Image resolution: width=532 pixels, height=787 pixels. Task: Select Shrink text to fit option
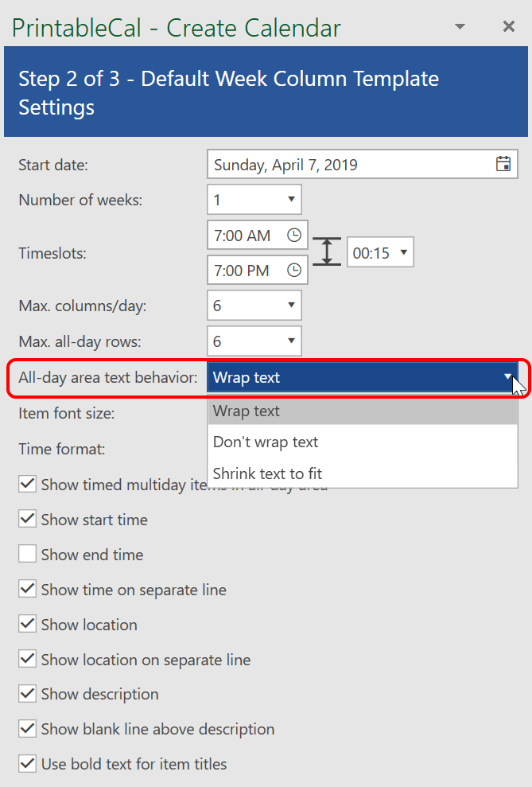point(267,473)
